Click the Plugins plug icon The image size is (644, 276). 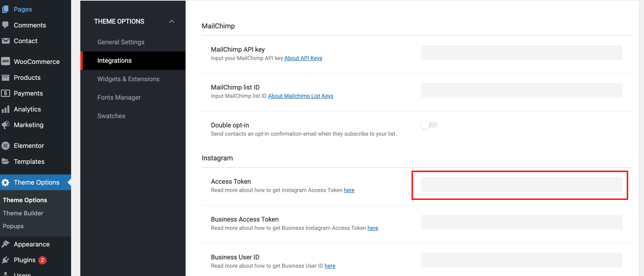pyautogui.click(x=6, y=260)
